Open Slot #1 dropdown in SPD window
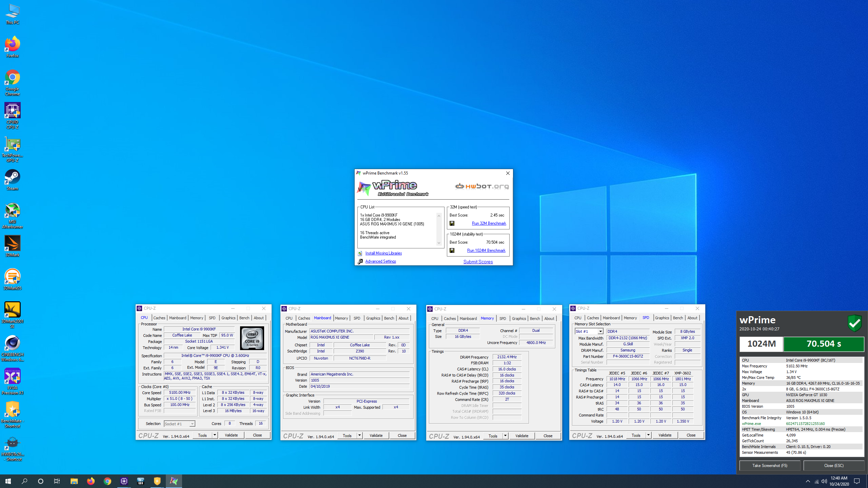 click(x=589, y=331)
